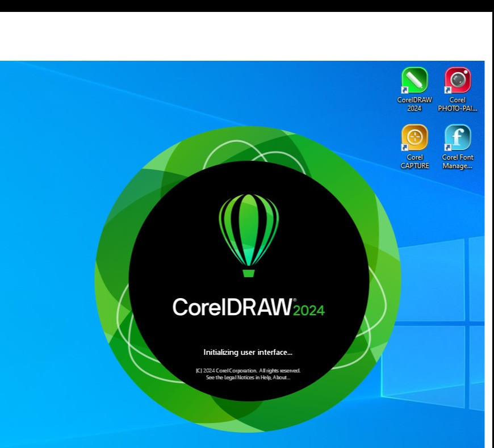Click the CorelDRAW 2024 shortcut label text
This screenshot has height=448, width=494.
(x=414, y=104)
